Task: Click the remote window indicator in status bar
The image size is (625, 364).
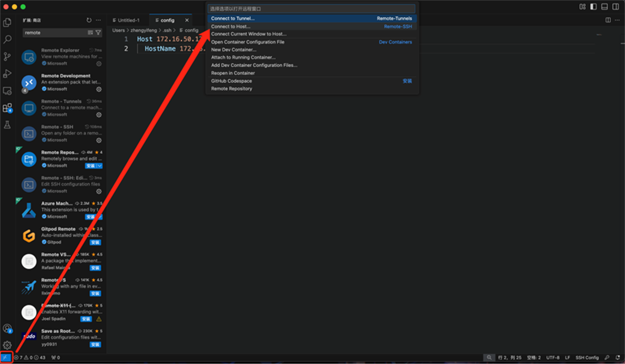Action: coord(6,358)
